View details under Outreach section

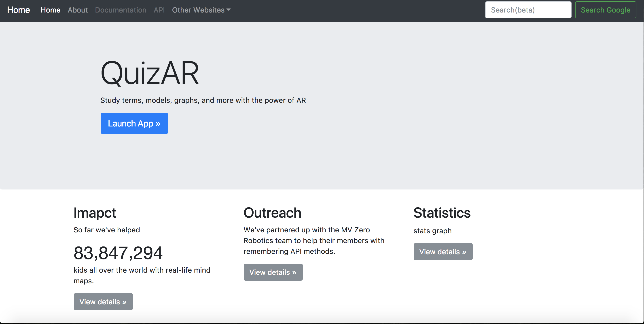pos(273,272)
